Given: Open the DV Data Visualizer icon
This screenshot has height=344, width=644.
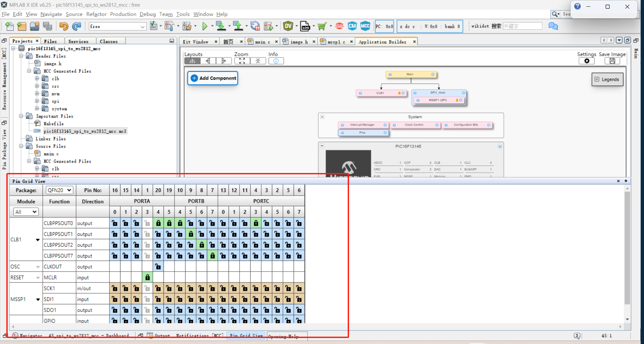Looking at the screenshot, I should click(288, 26).
